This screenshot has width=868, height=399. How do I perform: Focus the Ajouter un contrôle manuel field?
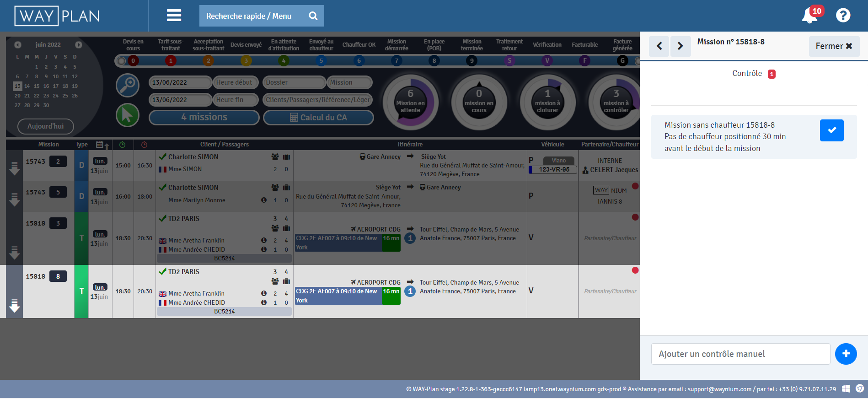(740, 354)
